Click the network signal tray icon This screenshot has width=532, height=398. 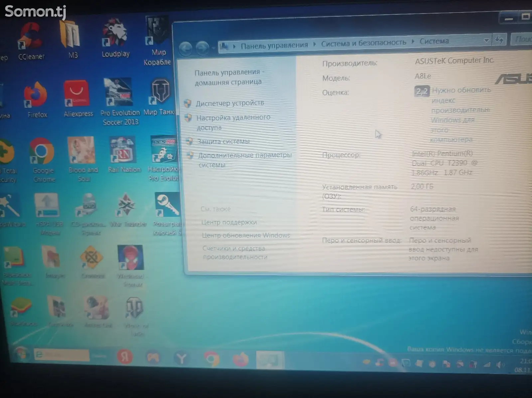click(487, 365)
